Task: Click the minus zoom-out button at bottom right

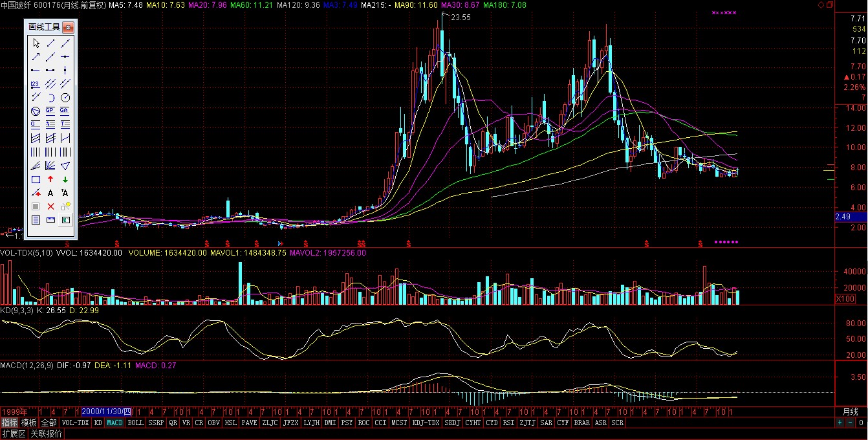Action: tap(851, 423)
